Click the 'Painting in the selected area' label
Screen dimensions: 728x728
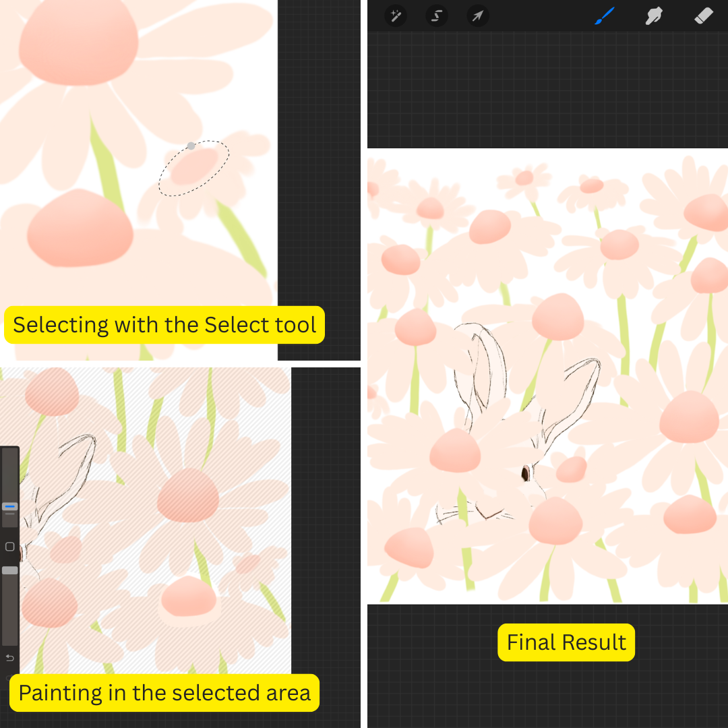click(164, 692)
